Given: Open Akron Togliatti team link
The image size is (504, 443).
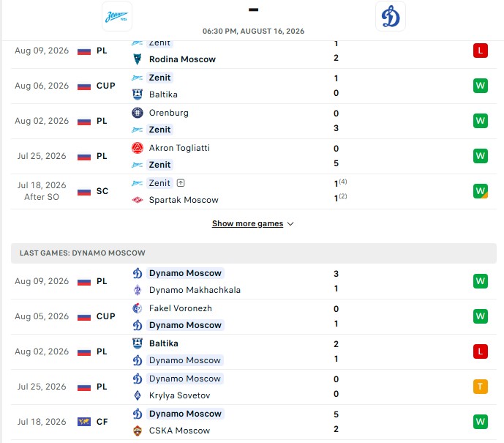Looking at the screenshot, I should coord(179,148).
